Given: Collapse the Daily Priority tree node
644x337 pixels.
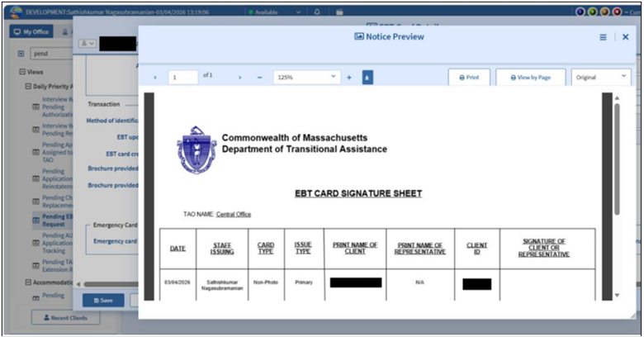Looking at the screenshot, I should click(28, 86).
